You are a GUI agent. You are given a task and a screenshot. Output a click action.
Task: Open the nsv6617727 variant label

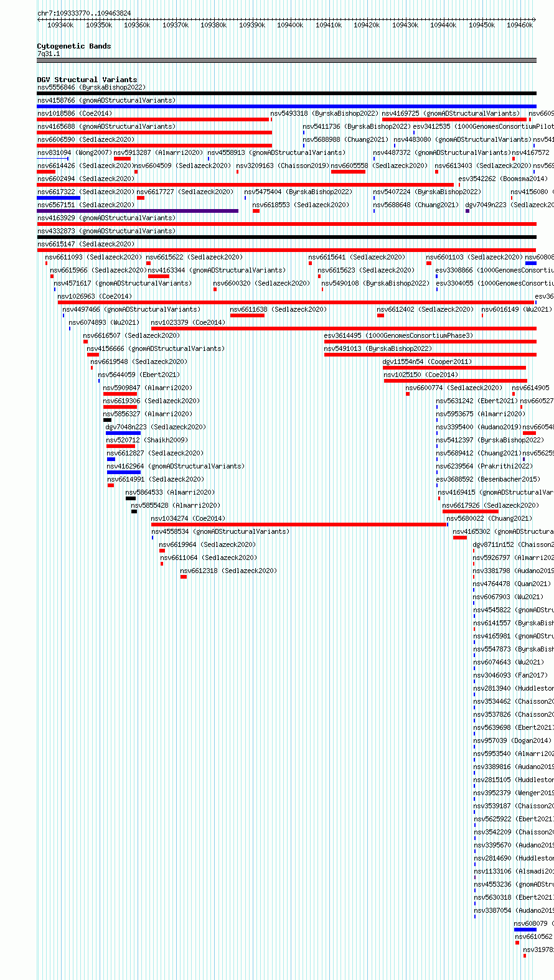point(185,192)
